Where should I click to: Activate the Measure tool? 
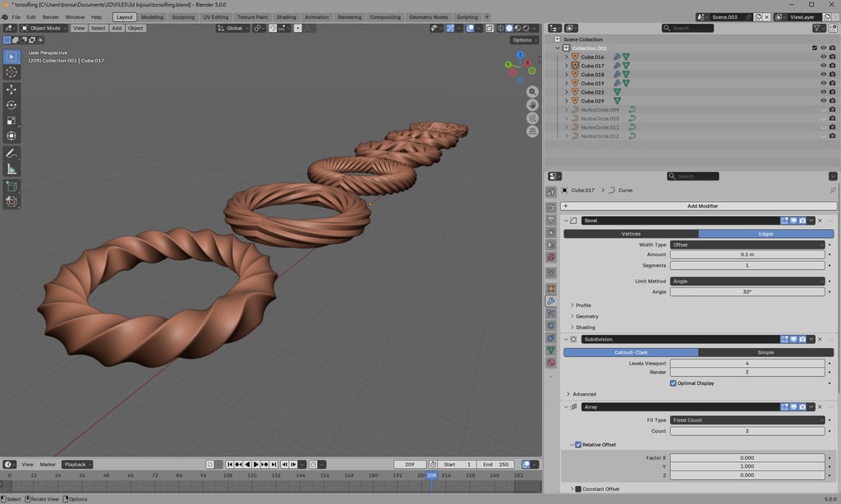tap(11, 169)
